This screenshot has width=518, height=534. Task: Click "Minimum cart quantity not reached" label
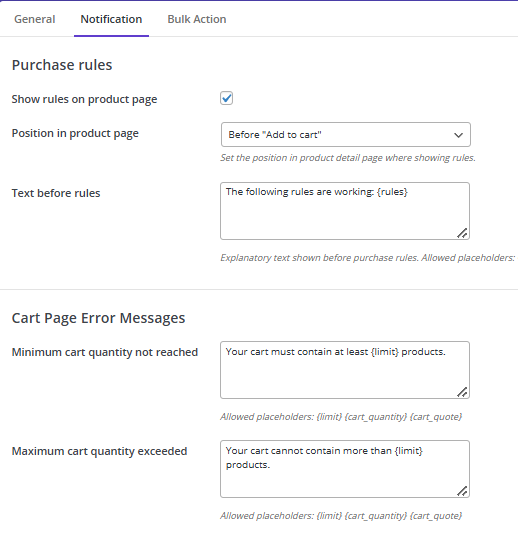105,352
